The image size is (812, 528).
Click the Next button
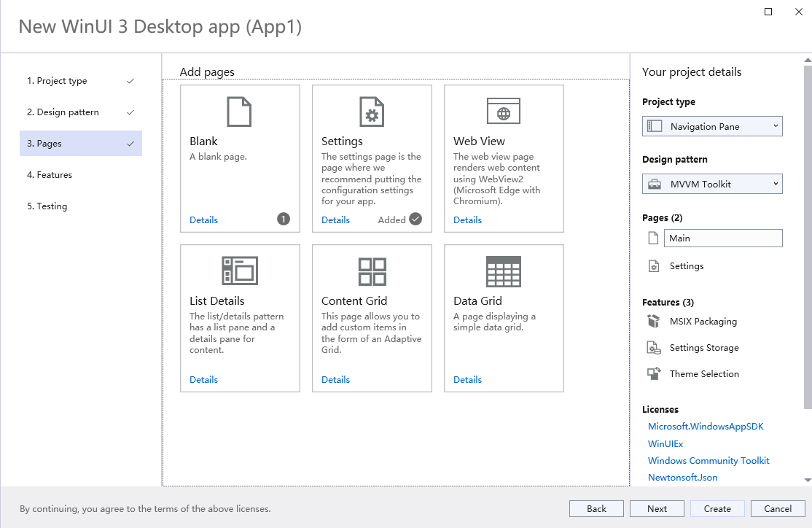(657, 509)
